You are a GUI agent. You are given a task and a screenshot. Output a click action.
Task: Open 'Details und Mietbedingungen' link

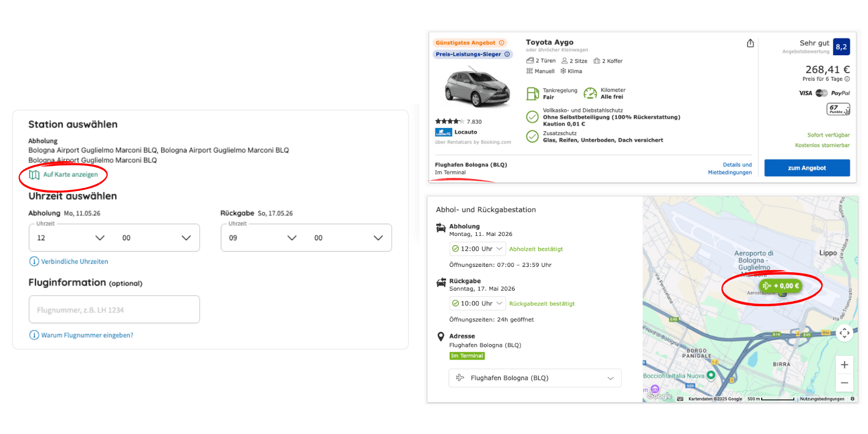(x=730, y=169)
